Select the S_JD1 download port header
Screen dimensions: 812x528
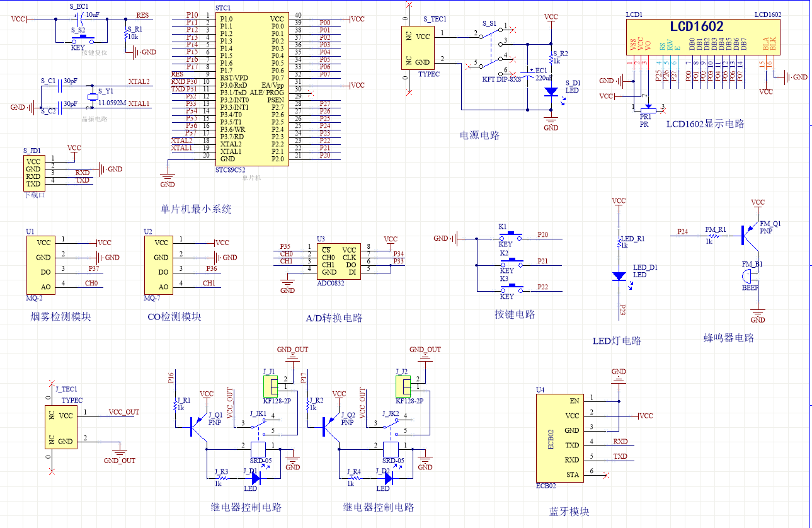(33, 173)
